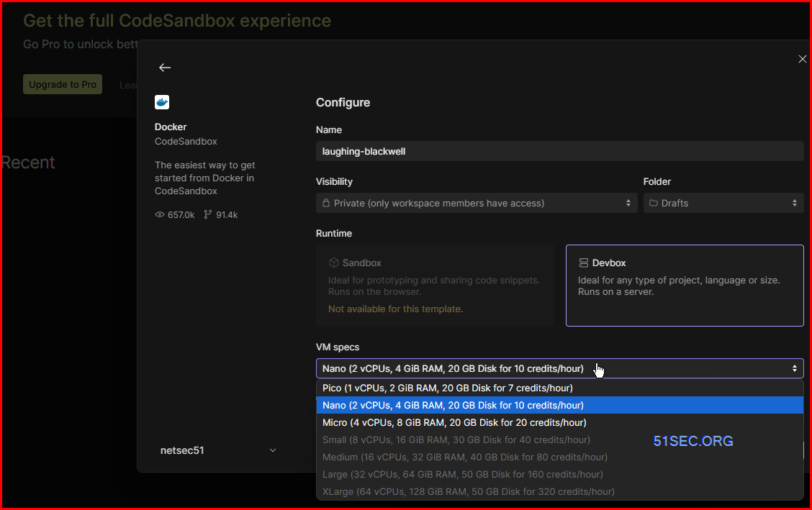Close the Configure dialog
This screenshot has width=812, height=510.
click(802, 59)
